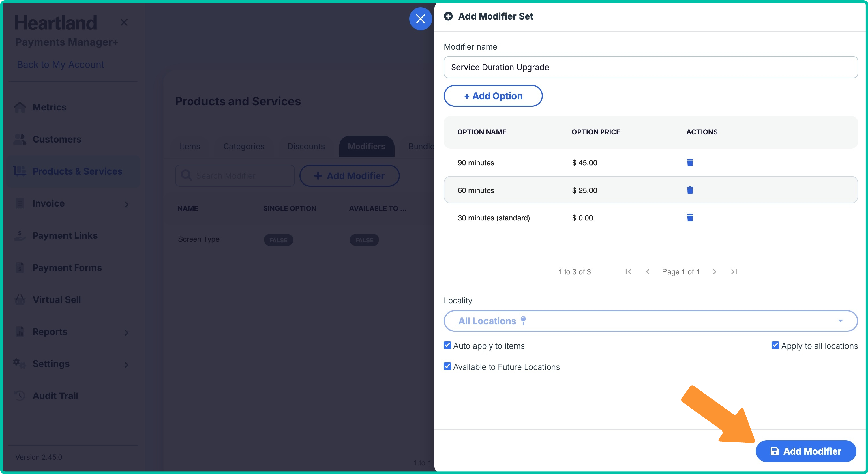868x474 pixels.
Task: Click the Settings gears icon
Action: (x=19, y=364)
